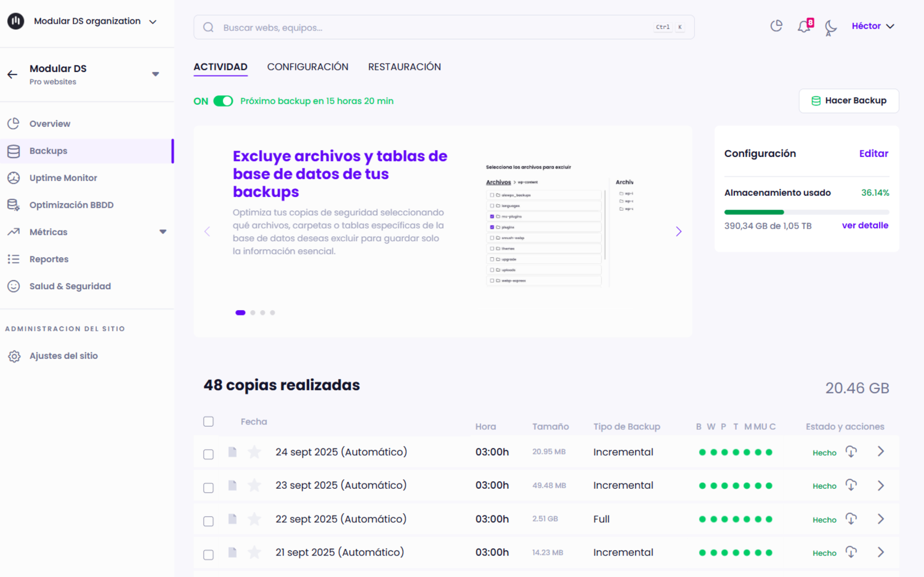The width and height of the screenshot is (924, 577).
Task: Open Uptime Monitor from sidebar
Action: 63,178
